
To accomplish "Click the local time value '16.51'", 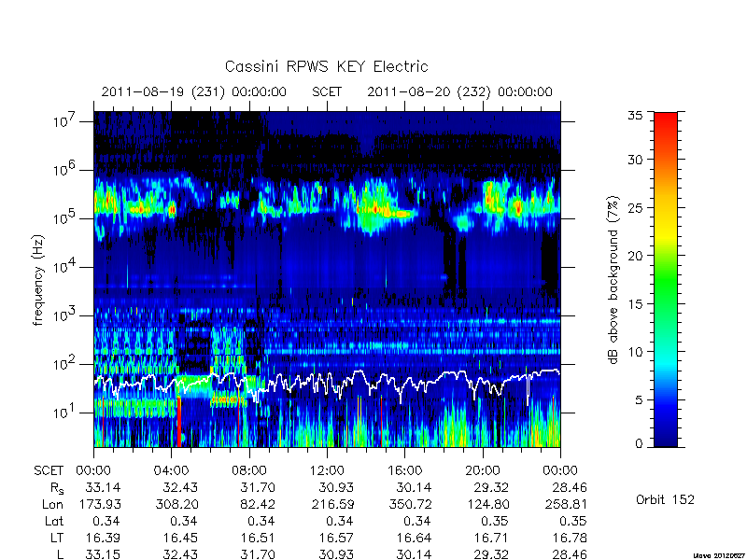I will click(x=258, y=538).
